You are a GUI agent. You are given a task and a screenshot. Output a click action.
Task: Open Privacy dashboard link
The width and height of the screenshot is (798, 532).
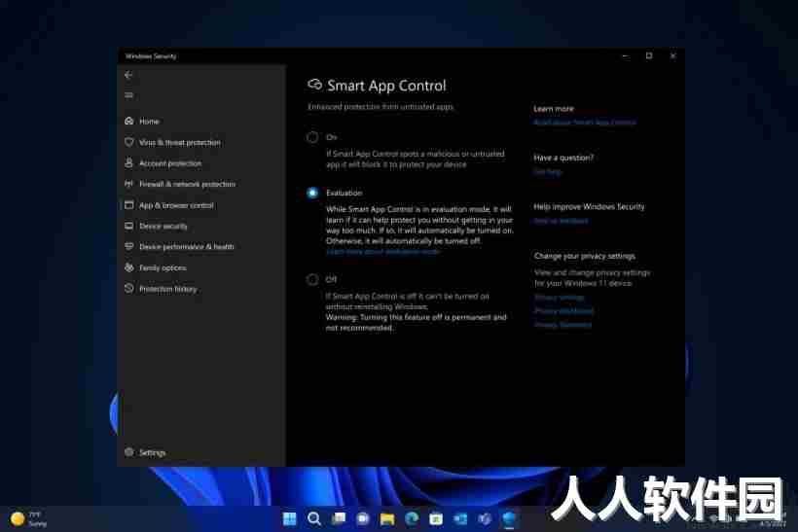point(563,311)
